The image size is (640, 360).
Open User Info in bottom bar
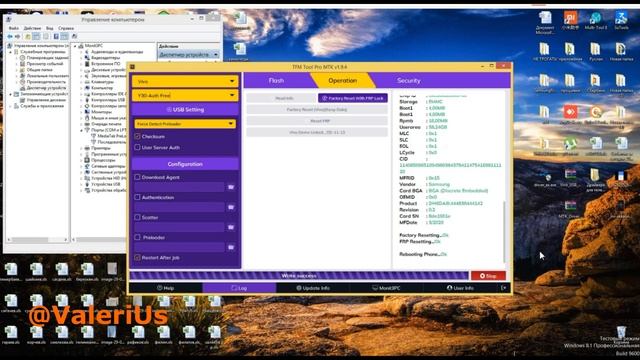(460, 288)
